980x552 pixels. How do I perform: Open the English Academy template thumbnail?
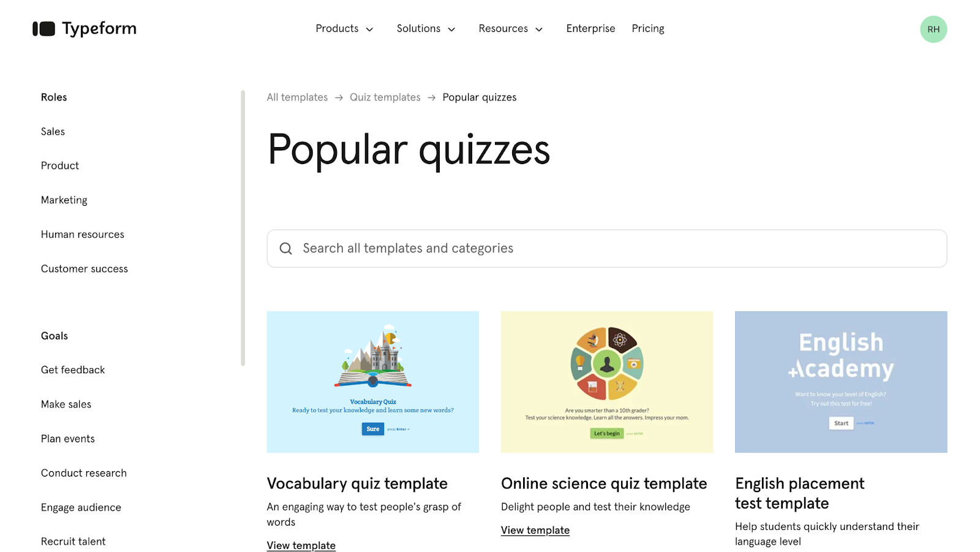tap(841, 382)
